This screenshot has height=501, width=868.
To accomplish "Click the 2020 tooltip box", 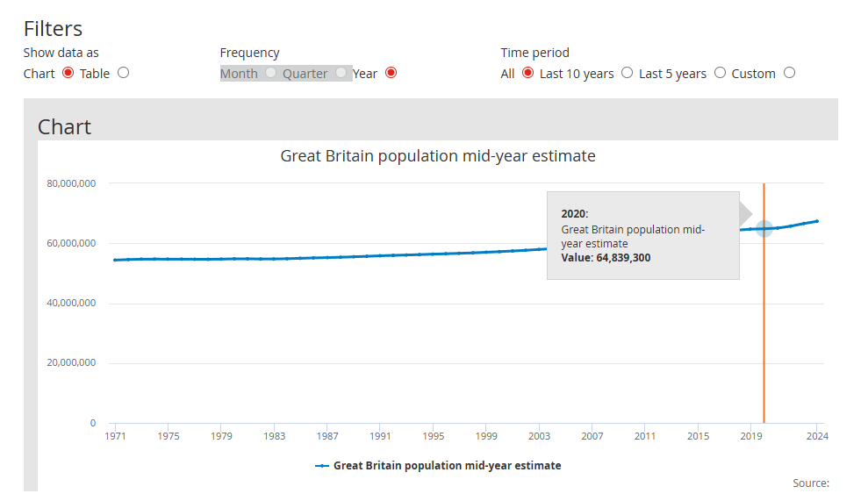I will (x=642, y=235).
